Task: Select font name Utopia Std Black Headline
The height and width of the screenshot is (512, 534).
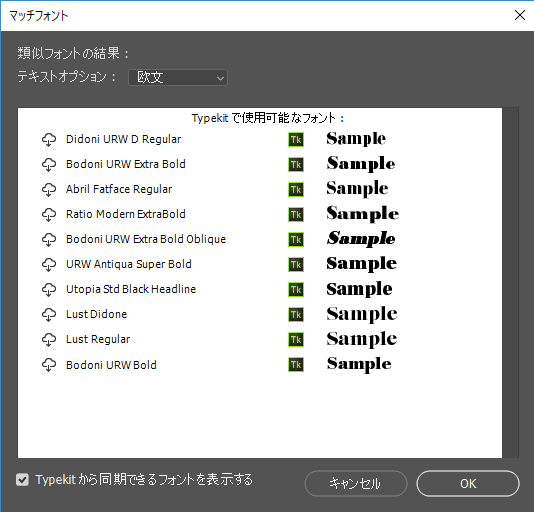Action: 131,289
